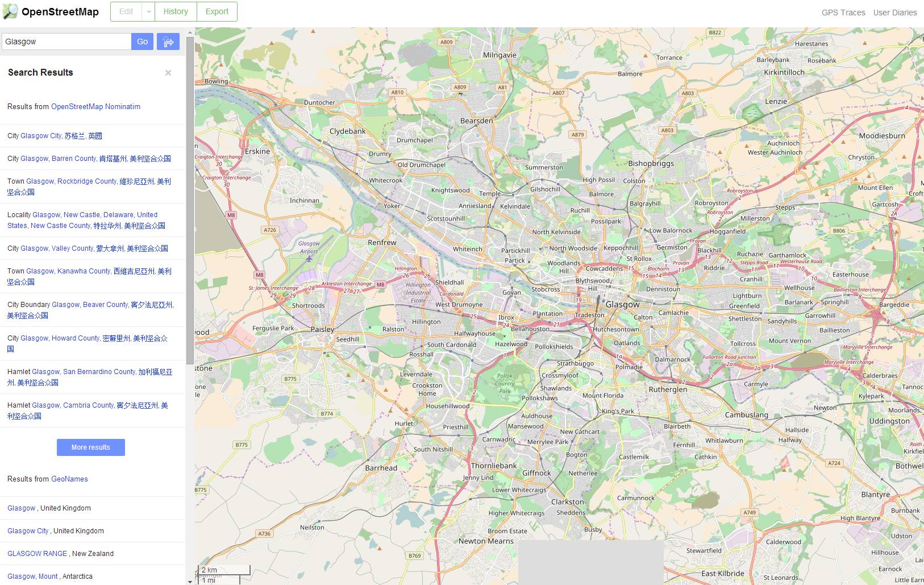Click the Bishopbriggs label on map

point(651,164)
